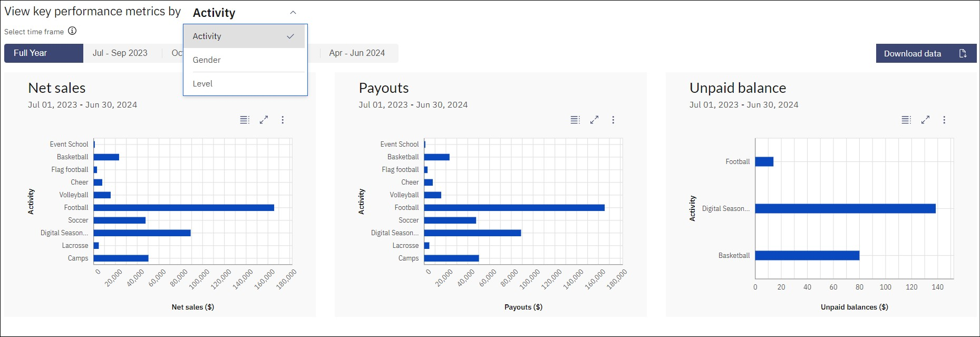Click the Football bar in Net sales
The height and width of the screenshot is (337, 980).
point(184,208)
